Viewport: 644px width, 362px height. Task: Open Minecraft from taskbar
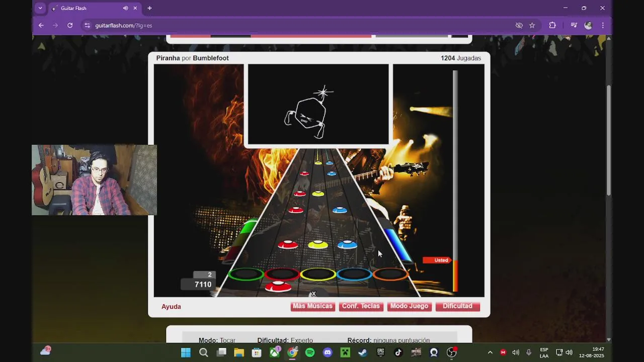[345, 352]
